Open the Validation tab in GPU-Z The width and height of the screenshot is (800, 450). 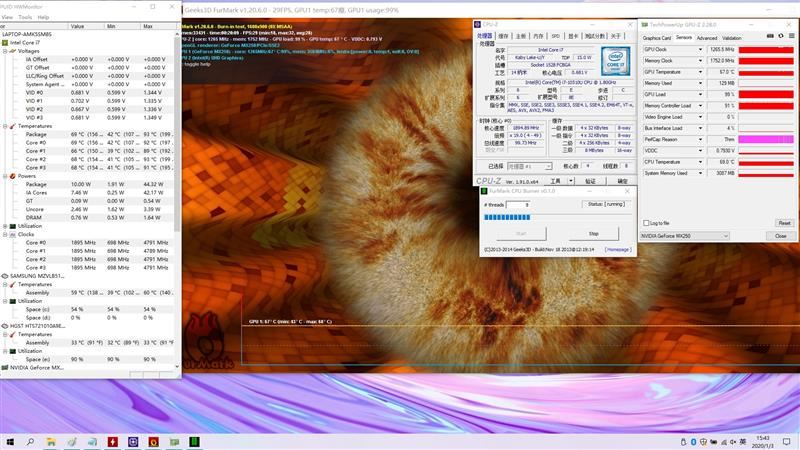tap(732, 38)
